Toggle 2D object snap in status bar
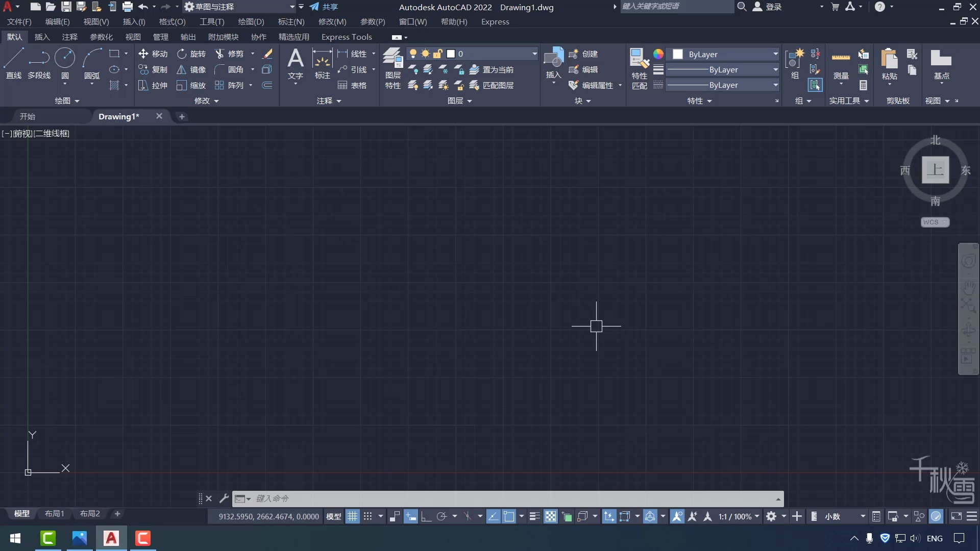 pos(509,516)
